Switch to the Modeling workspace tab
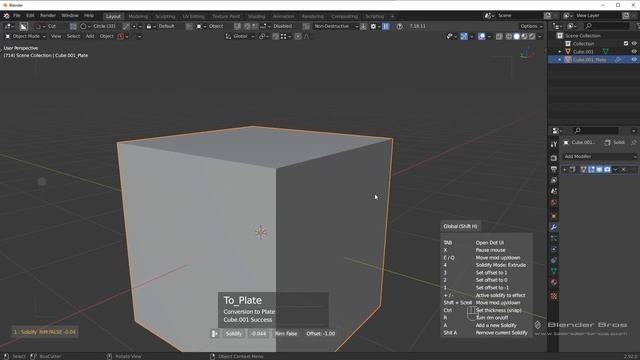The height and width of the screenshot is (360, 640). (138, 16)
